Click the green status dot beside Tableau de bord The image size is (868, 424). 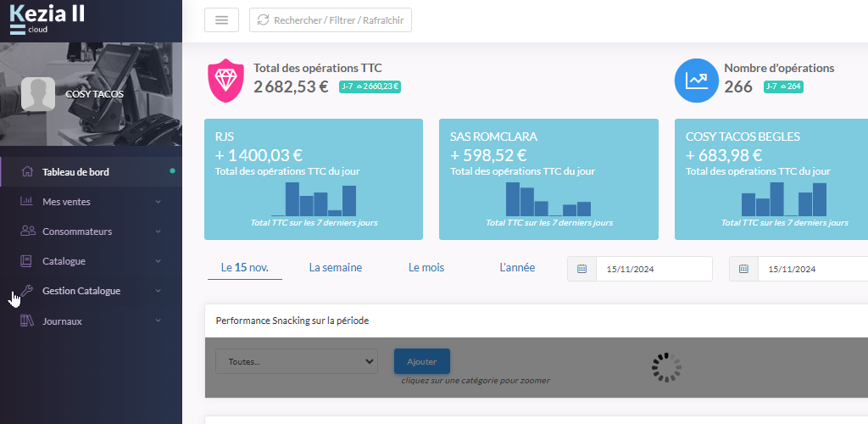tap(173, 171)
